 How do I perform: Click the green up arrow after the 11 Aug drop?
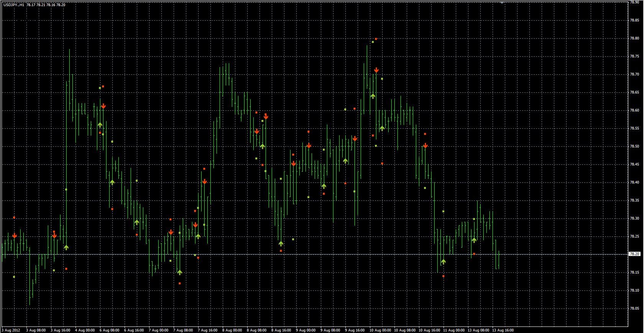coord(444,262)
